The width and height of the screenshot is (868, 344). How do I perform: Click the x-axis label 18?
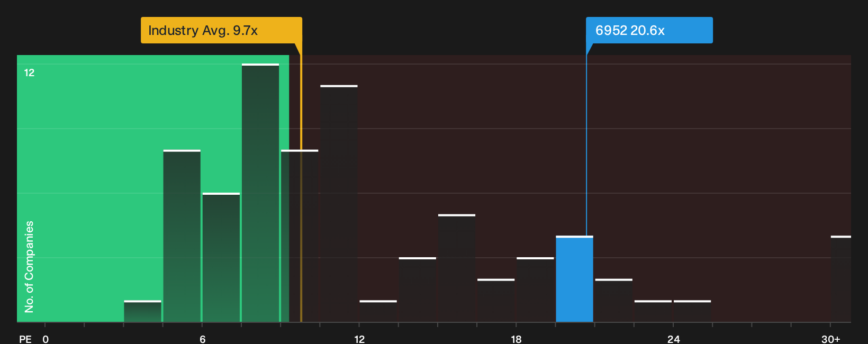click(x=516, y=339)
